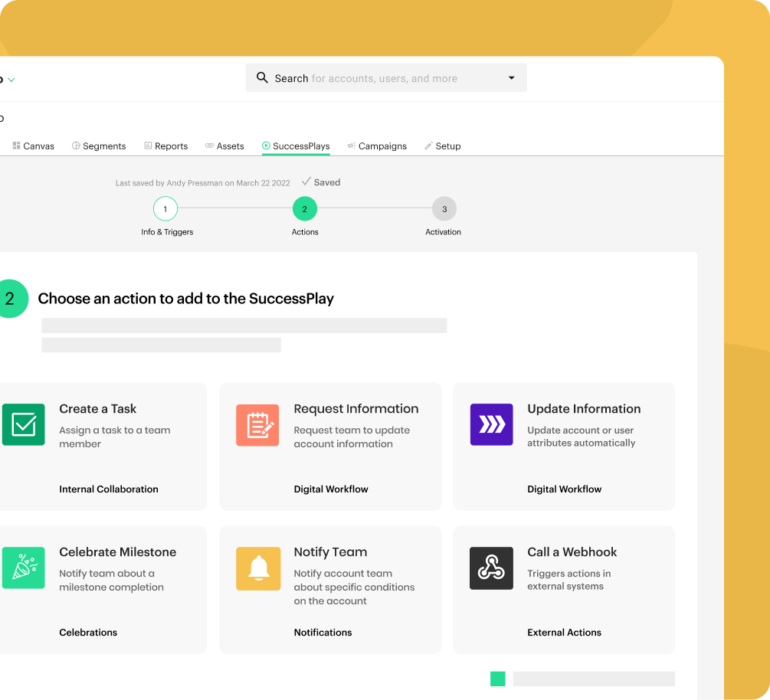
Task: Click the Celebrations category label
Action: pos(88,633)
